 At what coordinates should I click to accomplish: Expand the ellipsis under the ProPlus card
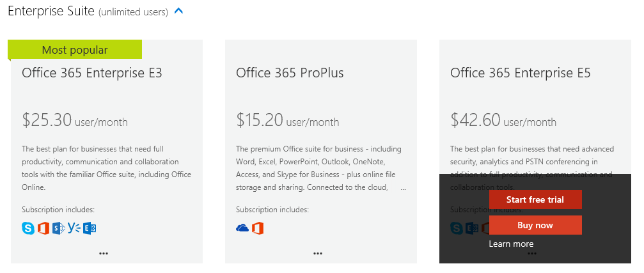click(318, 253)
